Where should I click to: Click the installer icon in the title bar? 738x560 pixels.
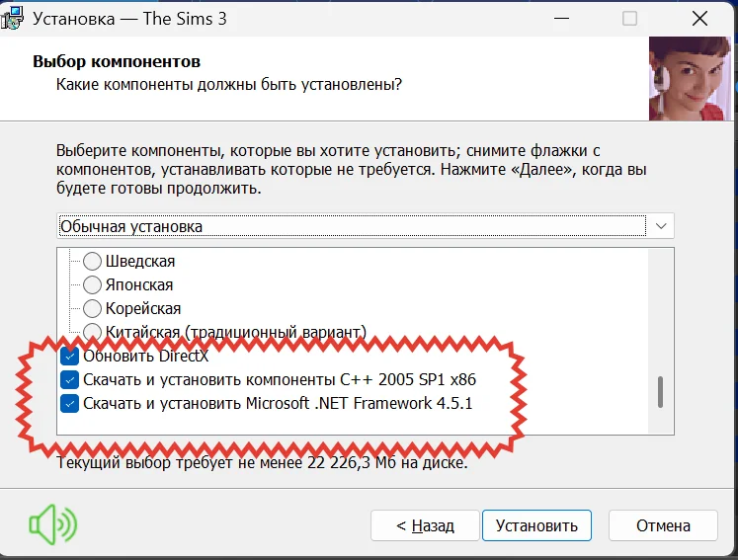[x=14, y=18]
